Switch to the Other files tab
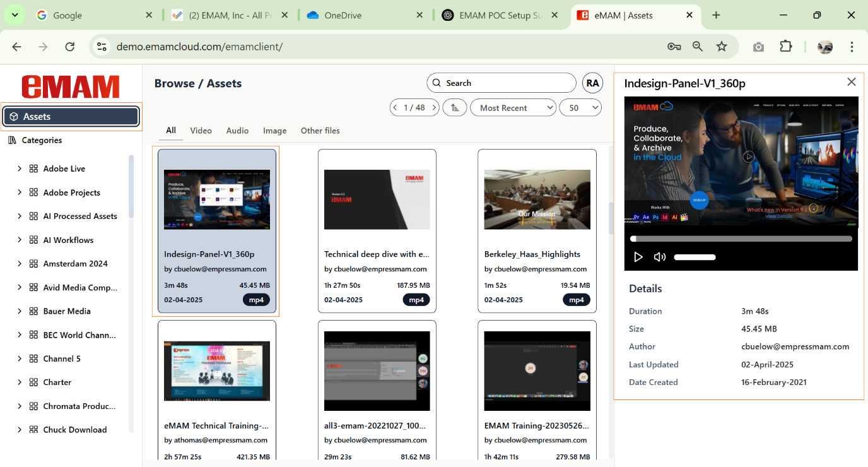The image size is (868, 467). point(320,131)
